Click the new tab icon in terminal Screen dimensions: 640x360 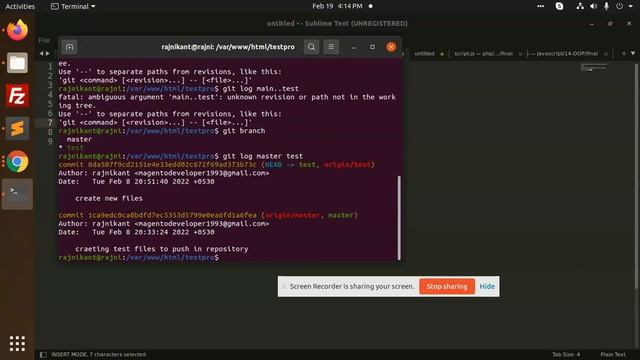tap(69, 47)
